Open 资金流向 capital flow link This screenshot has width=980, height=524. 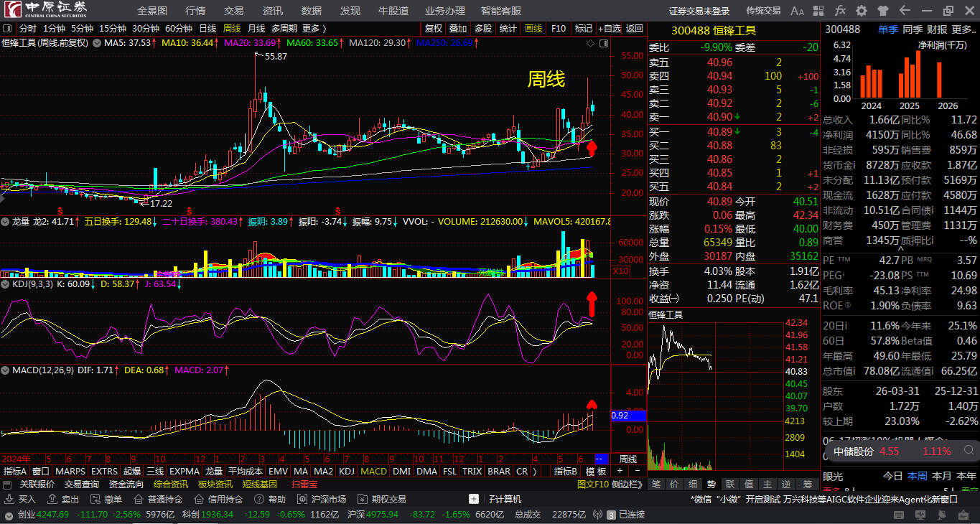click(x=126, y=485)
